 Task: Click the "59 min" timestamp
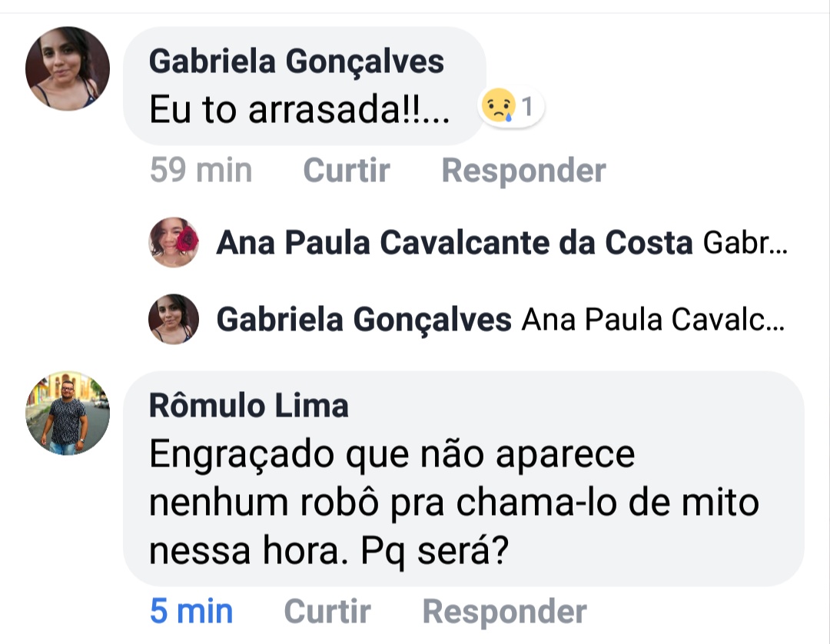coord(201,170)
